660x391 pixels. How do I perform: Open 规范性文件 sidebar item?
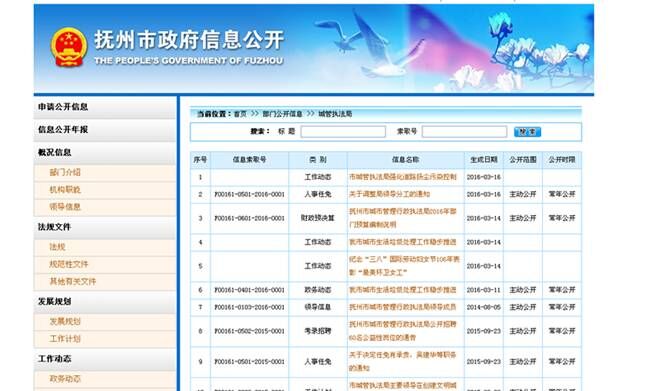click(69, 264)
